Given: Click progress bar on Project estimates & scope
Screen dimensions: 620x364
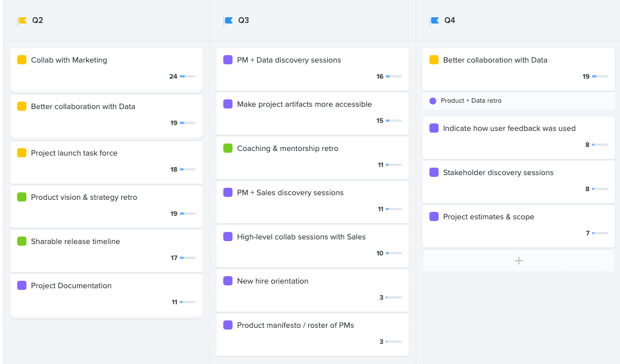Looking at the screenshot, I should coord(600,233).
